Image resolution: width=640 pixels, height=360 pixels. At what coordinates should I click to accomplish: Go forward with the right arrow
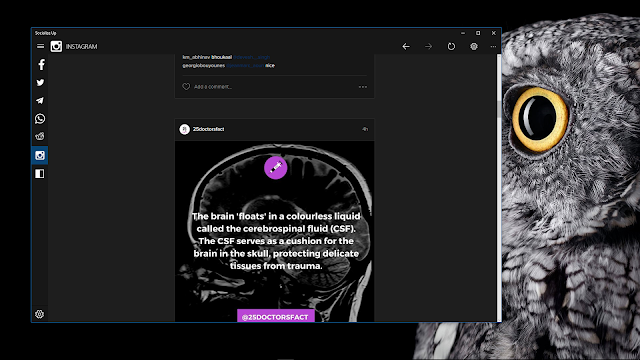[x=428, y=47]
